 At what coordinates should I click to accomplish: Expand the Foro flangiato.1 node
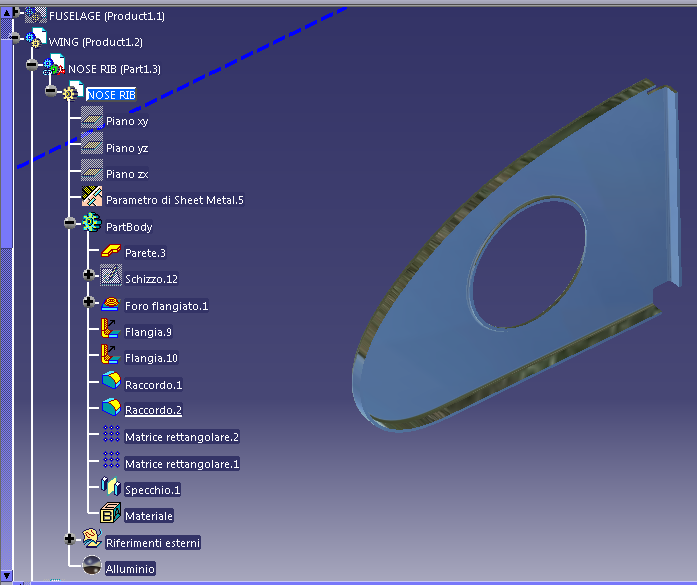[89, 302]
